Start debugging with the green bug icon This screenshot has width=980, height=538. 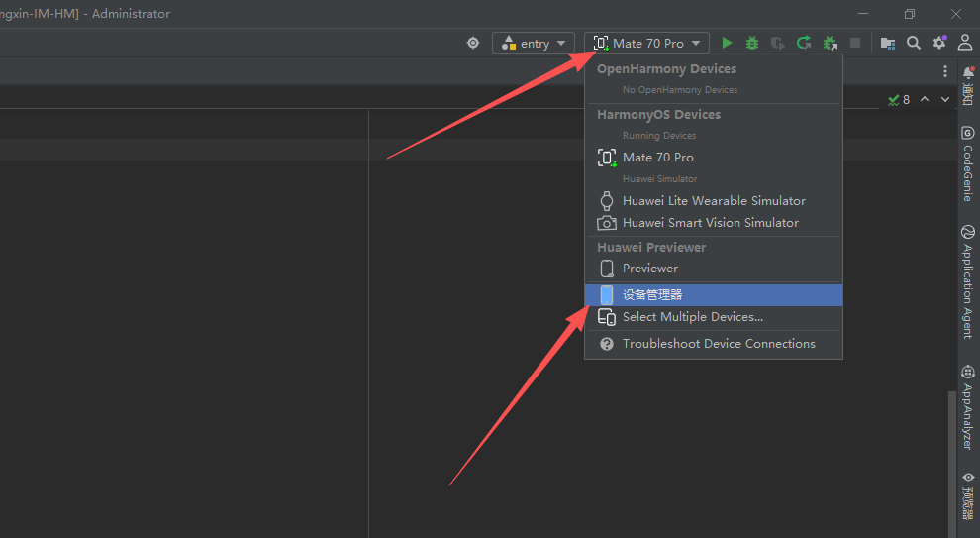pyautogui.click(x=752, y=43)
